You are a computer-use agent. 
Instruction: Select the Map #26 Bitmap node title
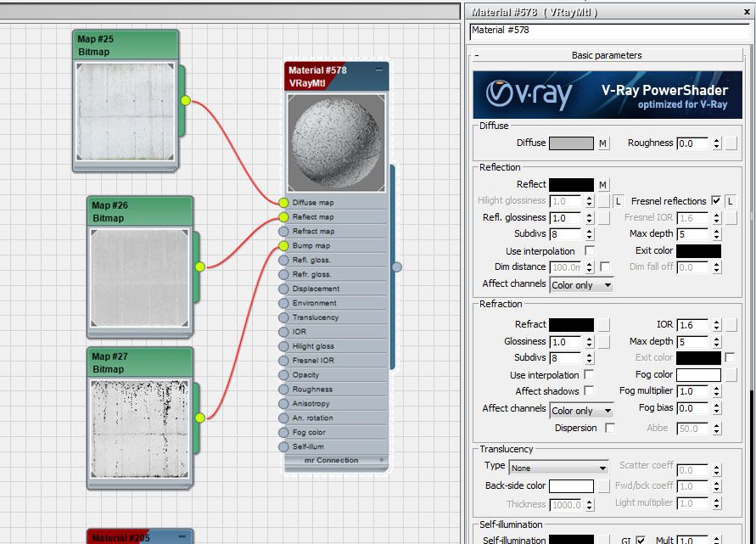click(140, 211)
